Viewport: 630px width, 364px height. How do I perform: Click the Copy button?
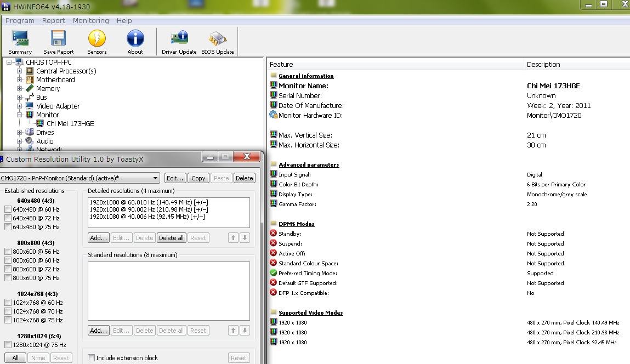coord(198,178)
